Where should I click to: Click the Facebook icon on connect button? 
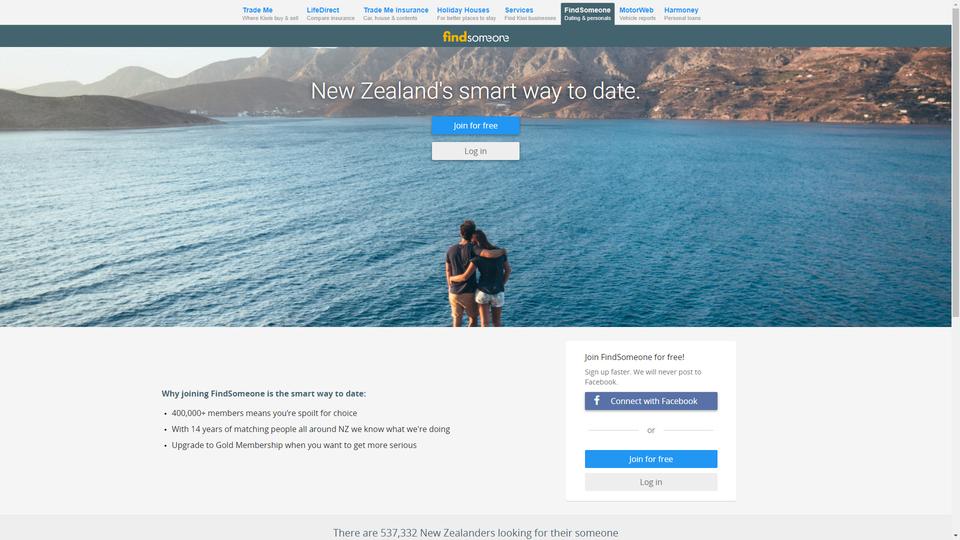597,400
